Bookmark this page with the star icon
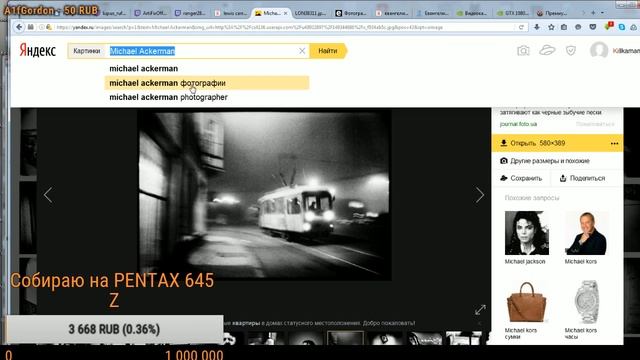Screen dimensions: 640x360 (551, 27)
